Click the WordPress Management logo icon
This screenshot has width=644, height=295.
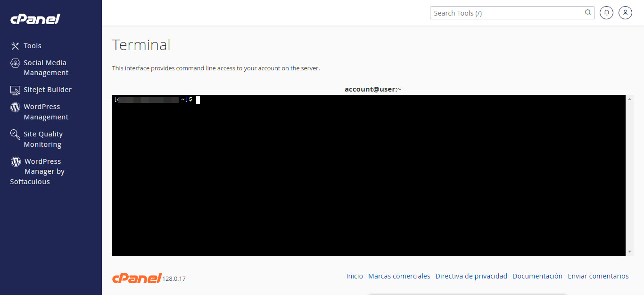click(15, 107)
